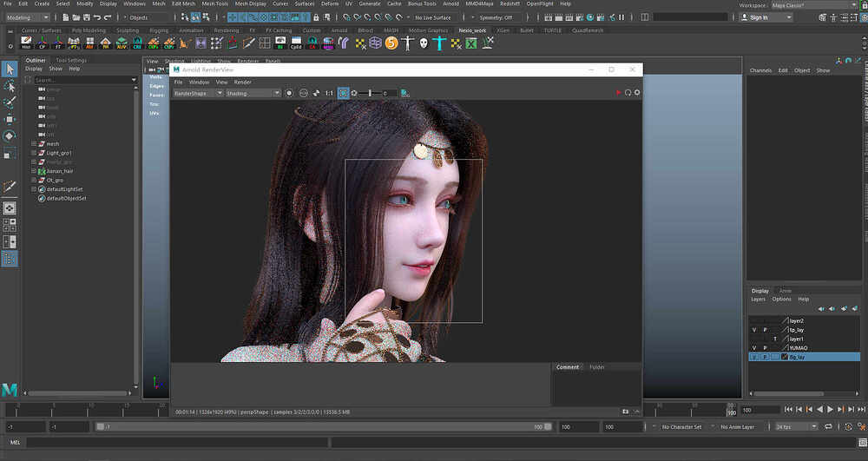Click the Quad view layout icon in toolbox

pos(10,225)
